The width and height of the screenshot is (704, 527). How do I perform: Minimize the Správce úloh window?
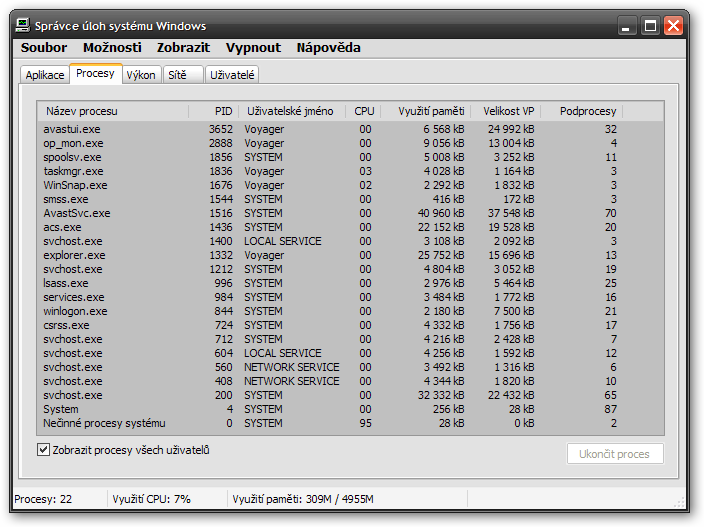tap(626, 26)
